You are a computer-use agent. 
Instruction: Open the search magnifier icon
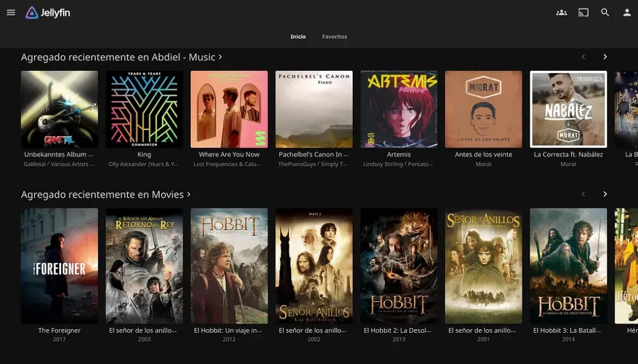coord(605,12)
